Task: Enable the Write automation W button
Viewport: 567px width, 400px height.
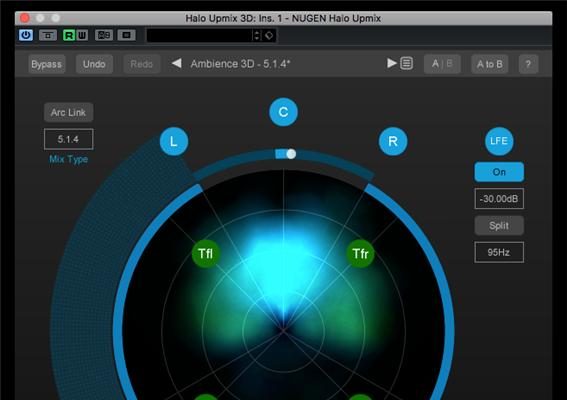Action: pos(82,35)
